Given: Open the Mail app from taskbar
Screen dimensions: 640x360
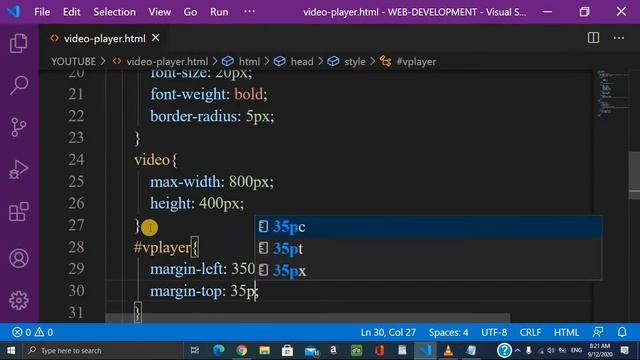Looking at the screenshot, I should click(311, 351).
